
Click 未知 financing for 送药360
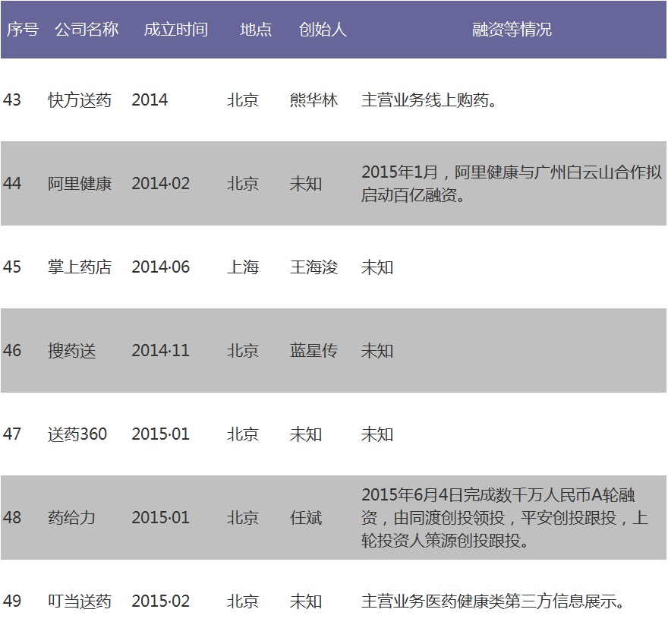coord(377,434)
